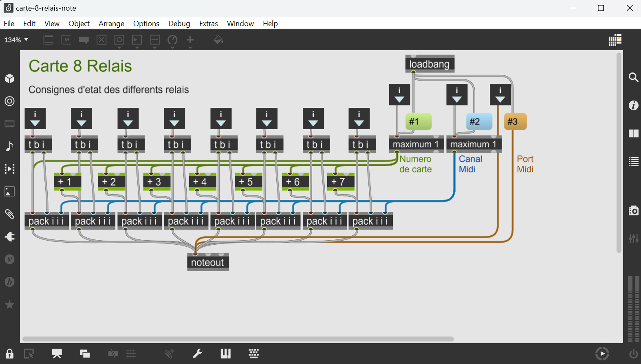
Task: Add a toggle object from toolbar
Action: (101, 40)
